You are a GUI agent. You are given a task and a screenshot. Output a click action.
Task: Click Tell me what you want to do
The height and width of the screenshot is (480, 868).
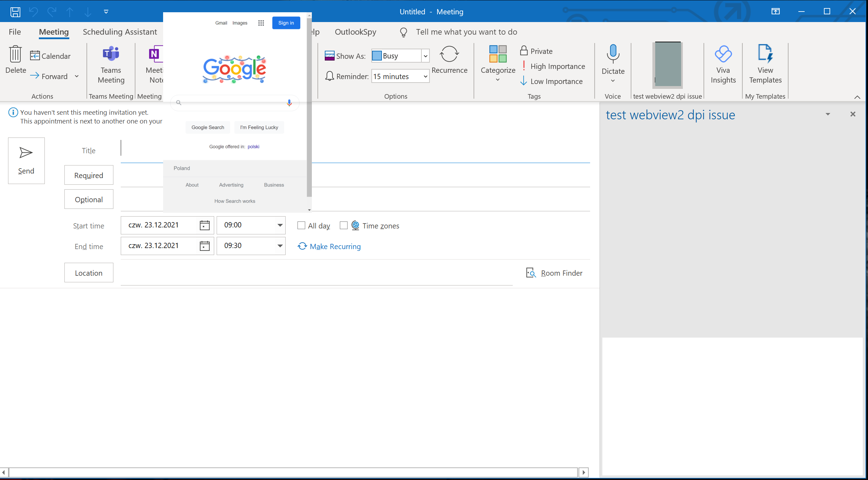[466, 32]
